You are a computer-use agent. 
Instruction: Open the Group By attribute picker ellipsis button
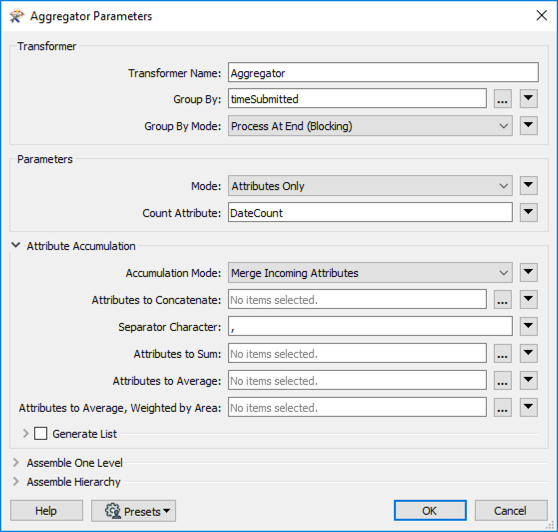pyautogui.click(x=502, y=99)
